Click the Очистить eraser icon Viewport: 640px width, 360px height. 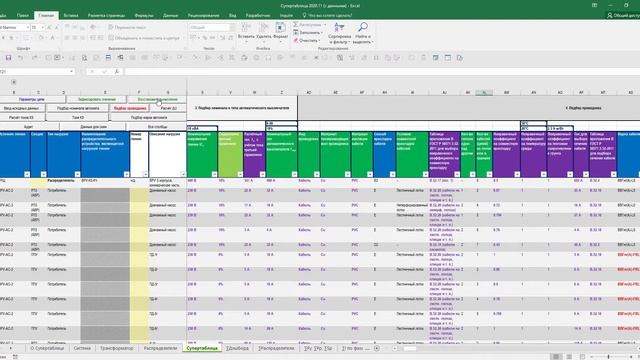296,40
